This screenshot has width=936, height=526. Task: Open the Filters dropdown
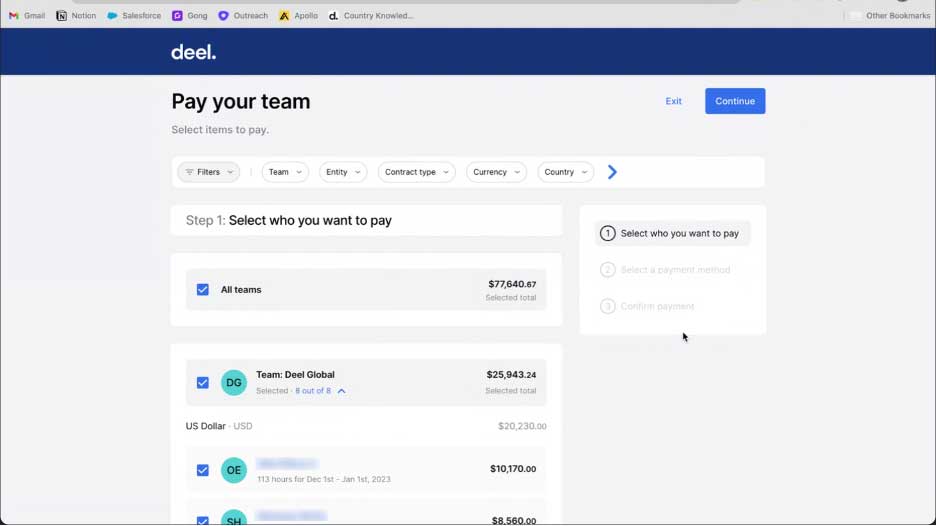coord(208,172)
